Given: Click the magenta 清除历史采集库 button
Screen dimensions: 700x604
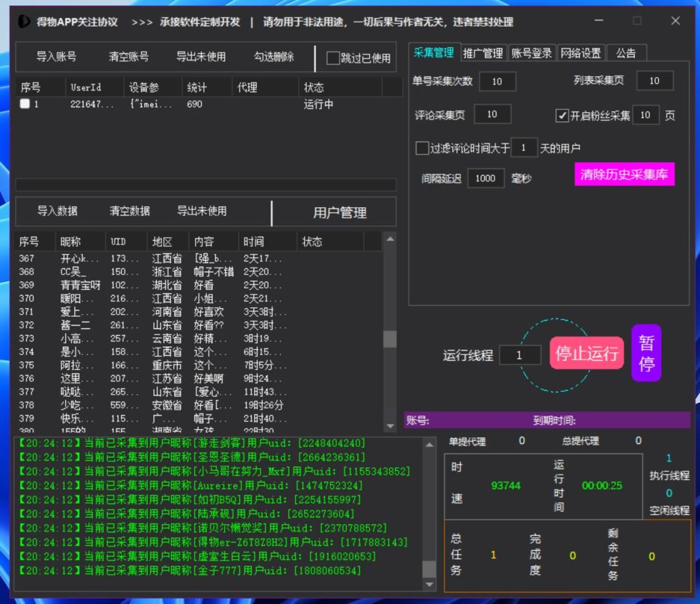Looking at the screenshot, I should (624, 174).
